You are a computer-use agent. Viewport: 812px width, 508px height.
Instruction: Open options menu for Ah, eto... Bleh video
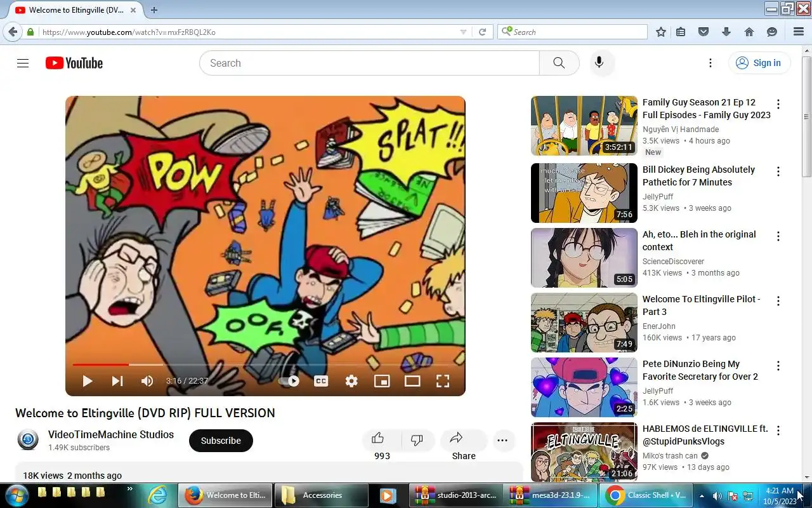point(778,236)
